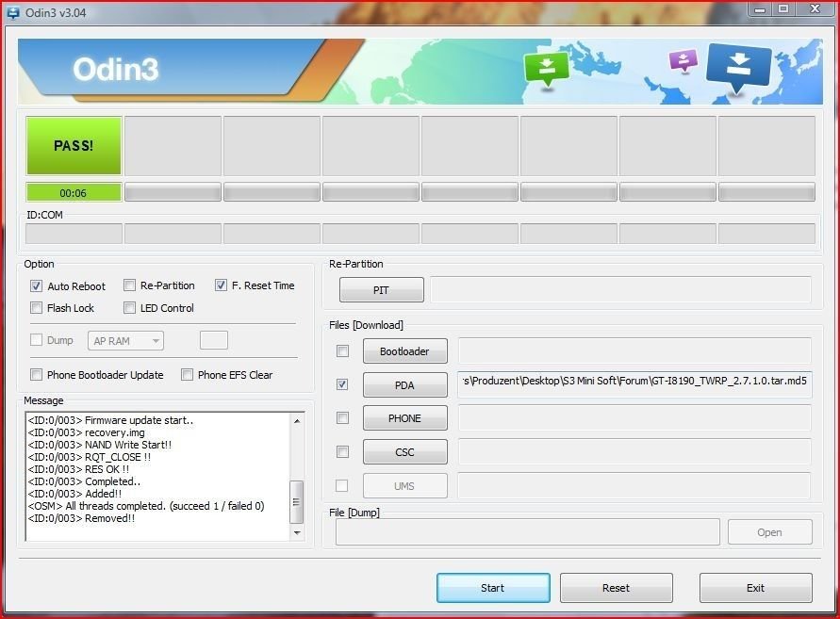The width and height of the screenshot is (840, 619).
Task: Open the AP RAM dropdown
Action: (126, 340)
